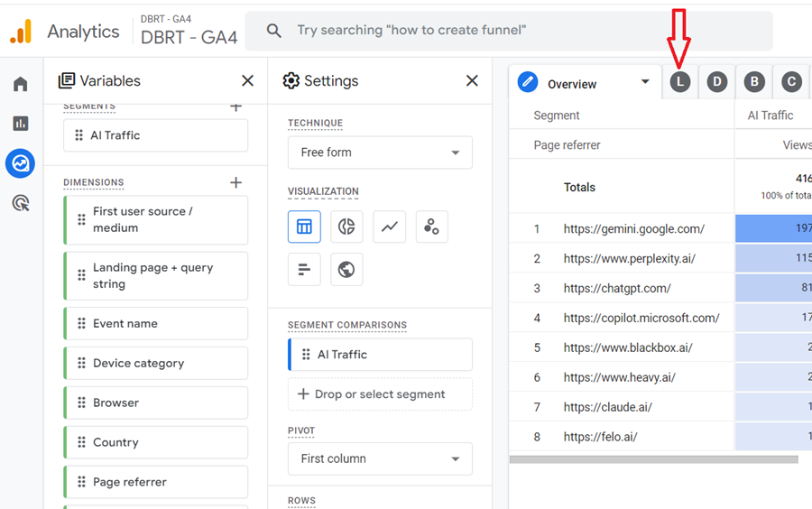This screenshot has width=812, height=509.
Task: Select First user source / medium dimension
Action: 156,220
